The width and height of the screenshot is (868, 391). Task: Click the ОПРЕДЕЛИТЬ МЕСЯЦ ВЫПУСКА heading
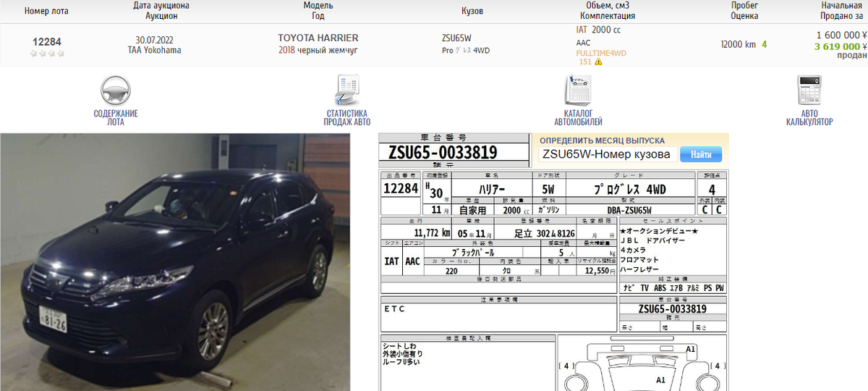tap(602, 140)
